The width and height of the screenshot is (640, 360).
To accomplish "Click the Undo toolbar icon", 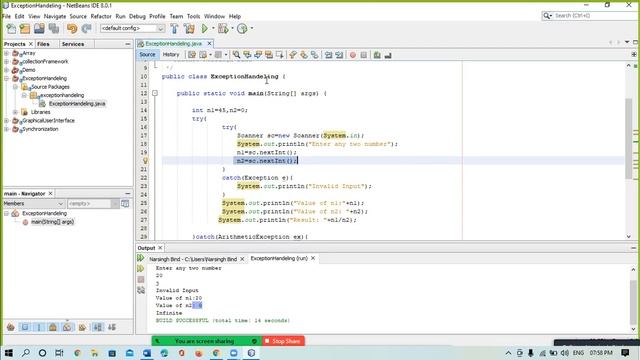I will click(72, 28).
